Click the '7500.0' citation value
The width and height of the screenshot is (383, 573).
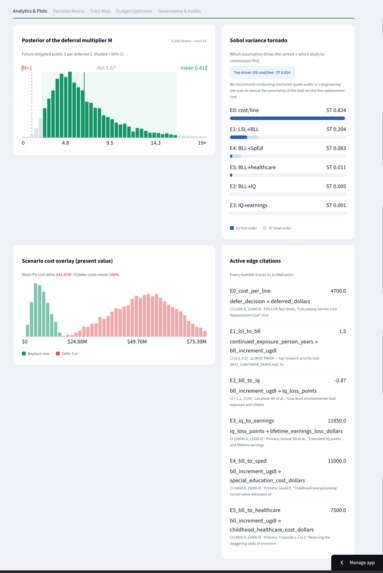(338, 510)
